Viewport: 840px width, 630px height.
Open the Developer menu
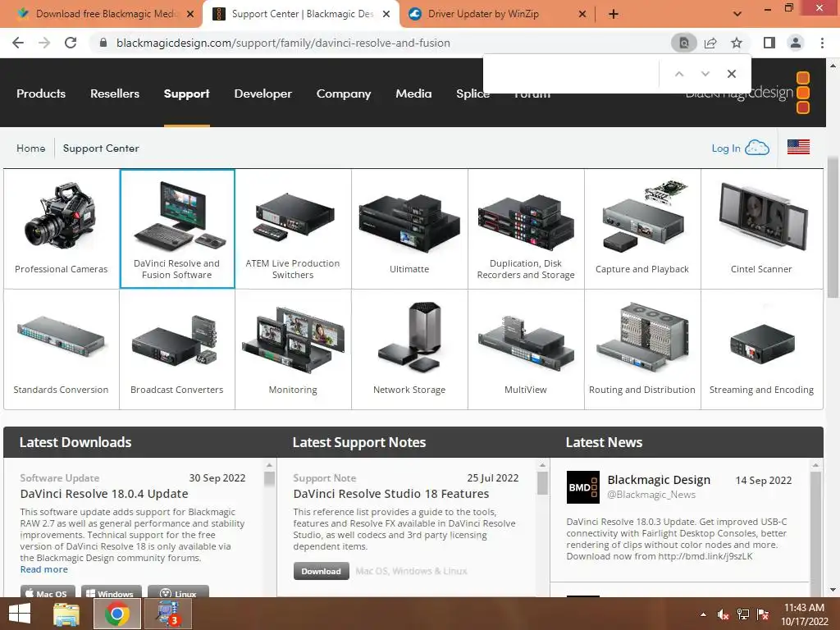pos(263,94)
